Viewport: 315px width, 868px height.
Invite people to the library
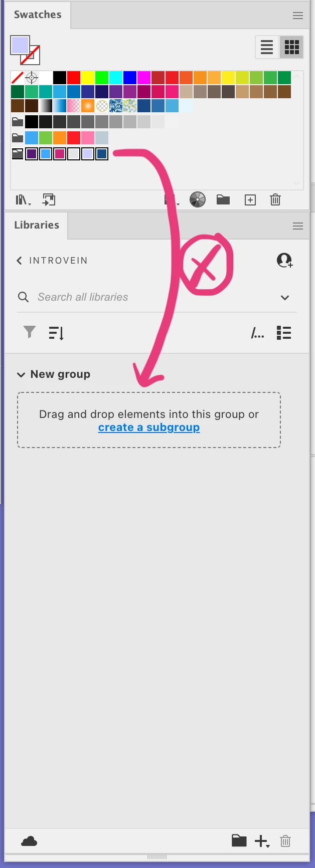(x=285, y=260)
